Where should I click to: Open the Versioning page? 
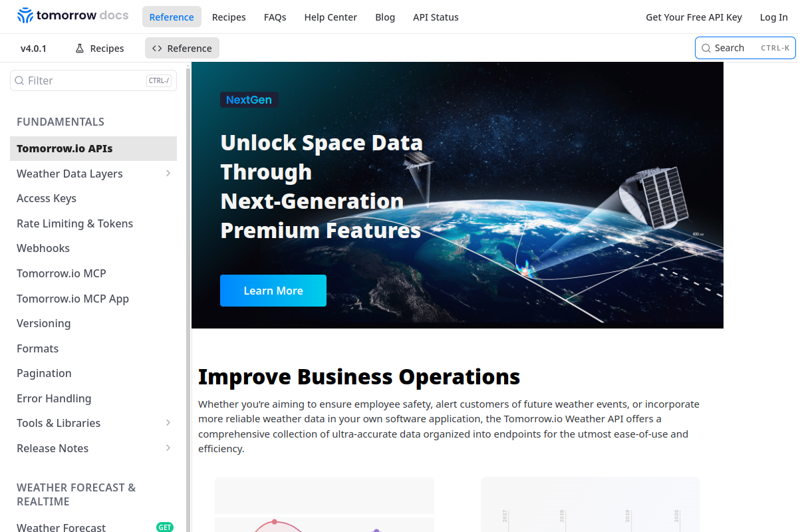pos(93,323)
